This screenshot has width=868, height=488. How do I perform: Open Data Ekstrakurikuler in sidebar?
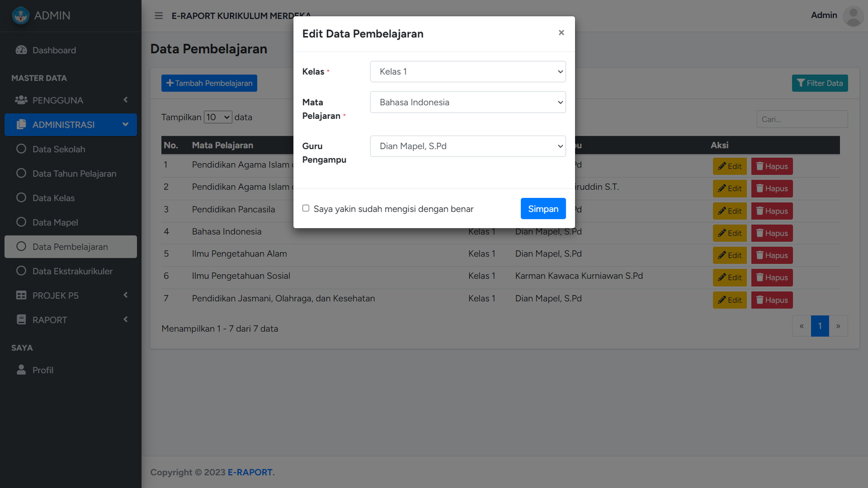[72, 271]
